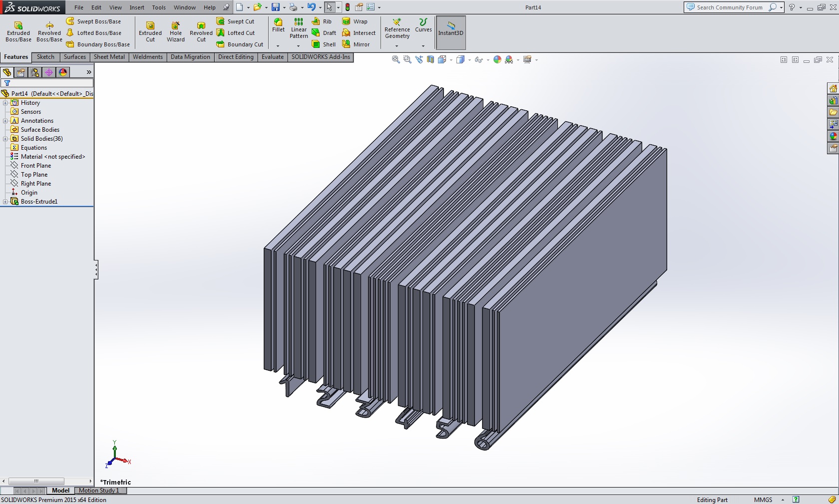Select Front Plane in the feature tree
Screen dimensions: 839x504
pos(35,166)
